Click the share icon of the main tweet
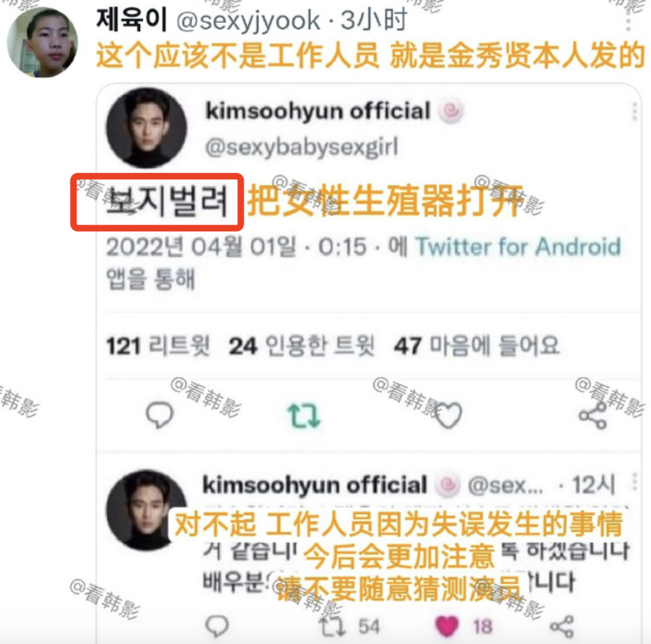The width and height of the screenshot is (651, 644). [x=593, y=415]
